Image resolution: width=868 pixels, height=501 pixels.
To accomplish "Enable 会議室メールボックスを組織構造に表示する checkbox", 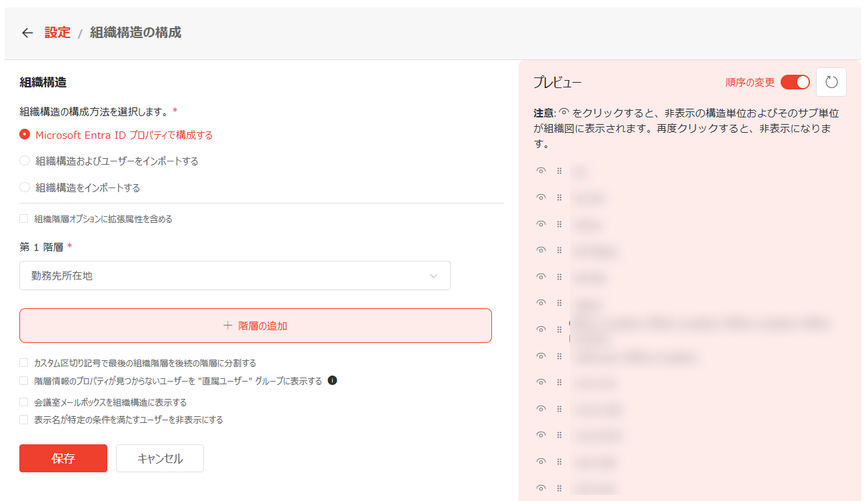I will click(24, 402).
